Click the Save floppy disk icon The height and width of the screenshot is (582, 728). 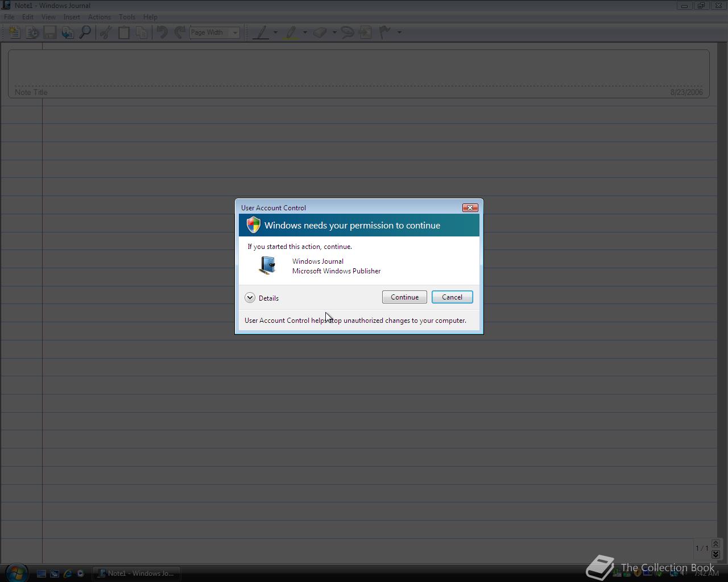pyautogui.click(x=50, y=32)
